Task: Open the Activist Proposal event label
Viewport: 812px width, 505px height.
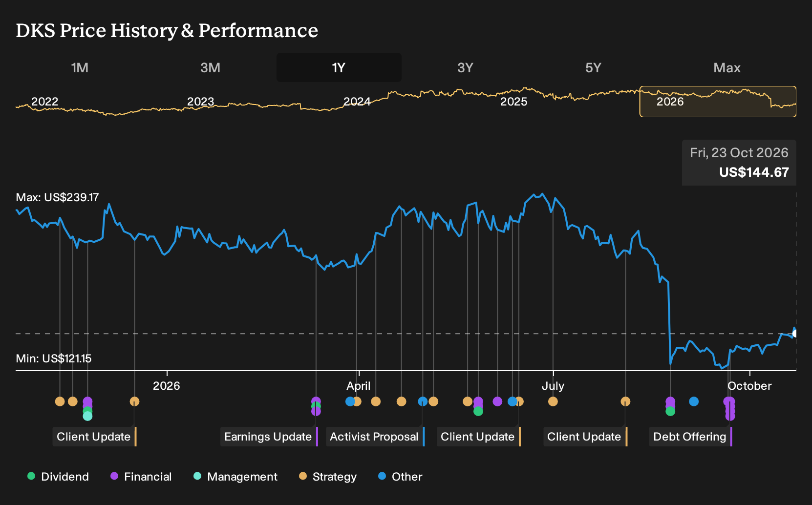Action: pos(375,437)
